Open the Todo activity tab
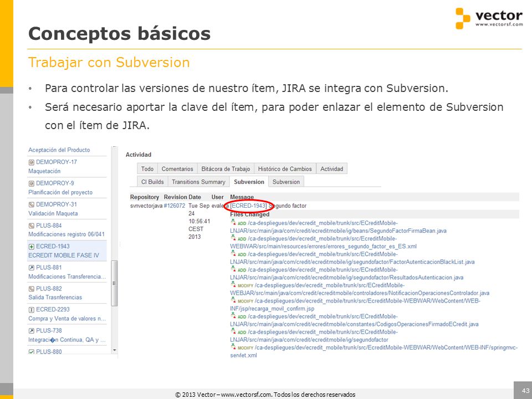The image size is (532, 399). coord(147,168)
